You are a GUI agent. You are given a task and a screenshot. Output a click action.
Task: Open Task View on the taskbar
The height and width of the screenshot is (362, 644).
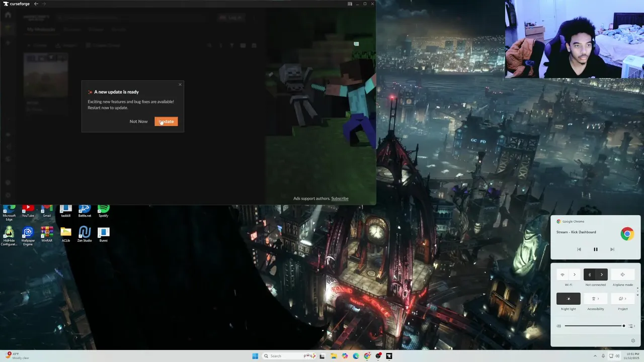point(322,356)
